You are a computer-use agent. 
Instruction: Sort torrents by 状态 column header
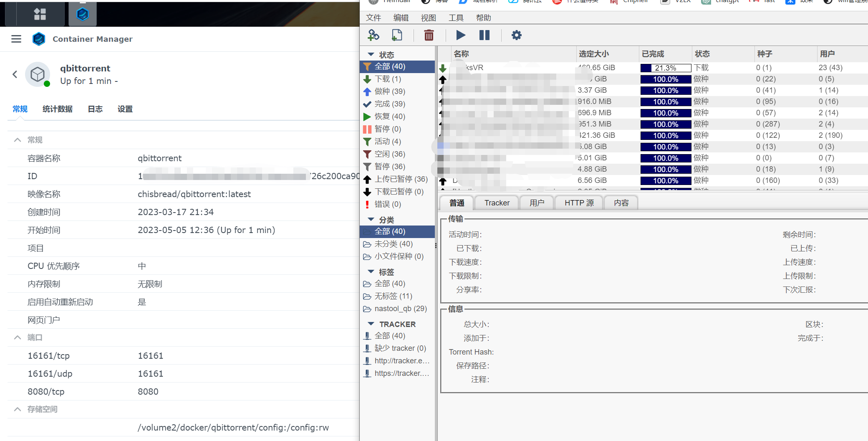[x=723, y=54]
